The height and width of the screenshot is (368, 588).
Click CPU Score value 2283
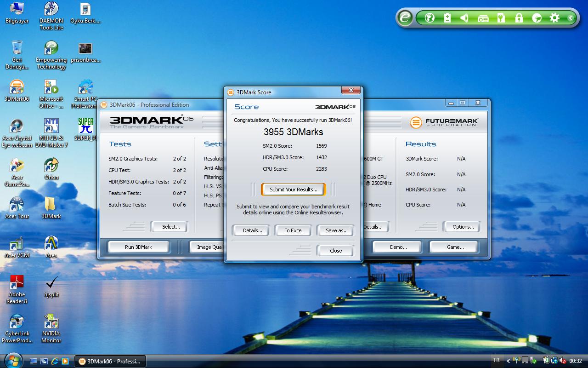coord(322,169)
